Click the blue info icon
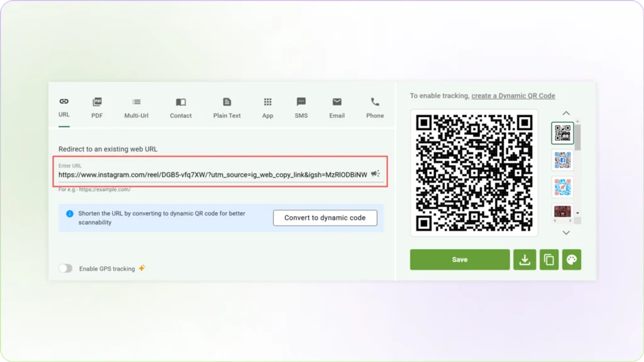Image resolution: width=644 pixels, height=362 pixels. click(x=70, y=214)
